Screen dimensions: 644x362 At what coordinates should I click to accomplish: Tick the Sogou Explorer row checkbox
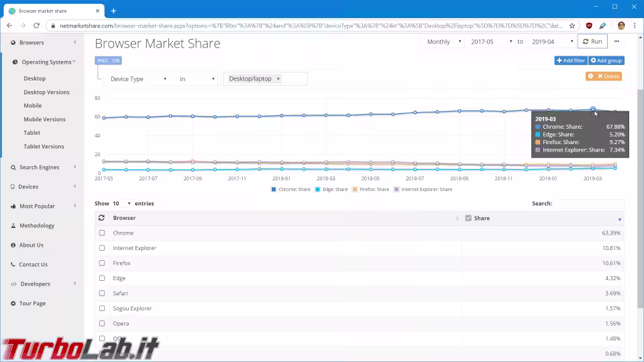[x=102, y=308]
